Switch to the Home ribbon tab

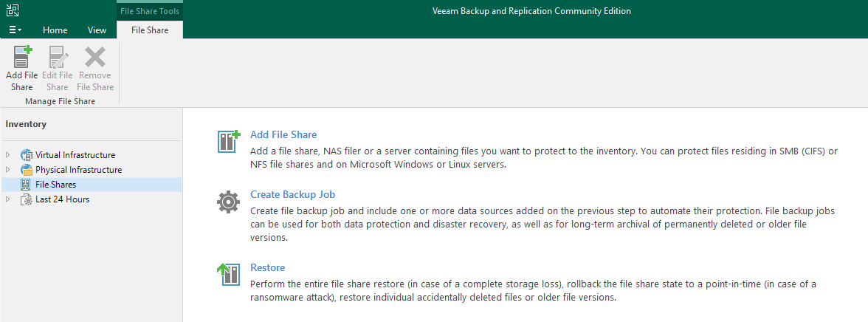click(55, 30)
